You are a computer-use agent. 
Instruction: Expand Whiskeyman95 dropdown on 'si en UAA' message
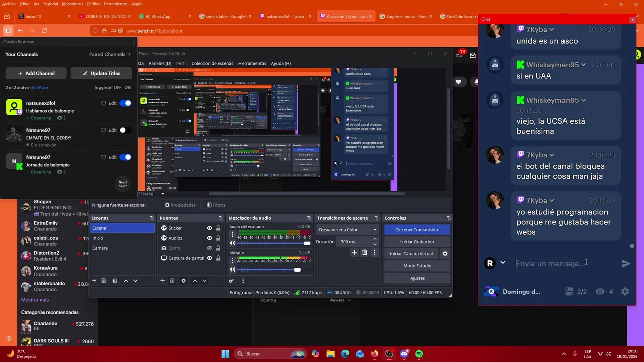(x=583, y=65)
